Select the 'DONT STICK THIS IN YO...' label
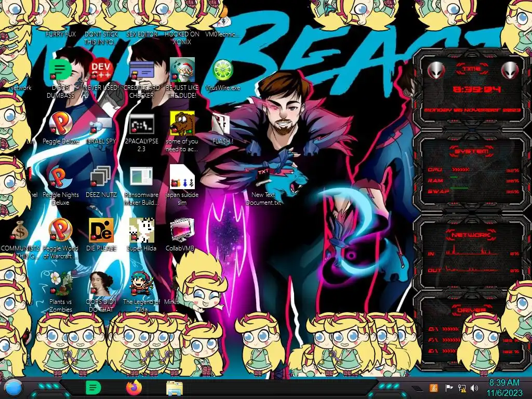The height and width of the screenshot is (399, 532). 101,38
